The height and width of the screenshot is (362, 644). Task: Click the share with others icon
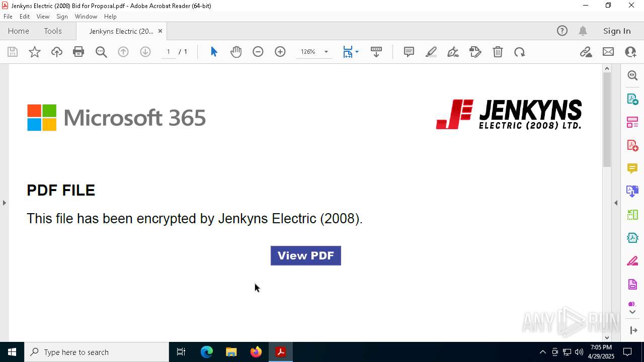tap(630, 52)
